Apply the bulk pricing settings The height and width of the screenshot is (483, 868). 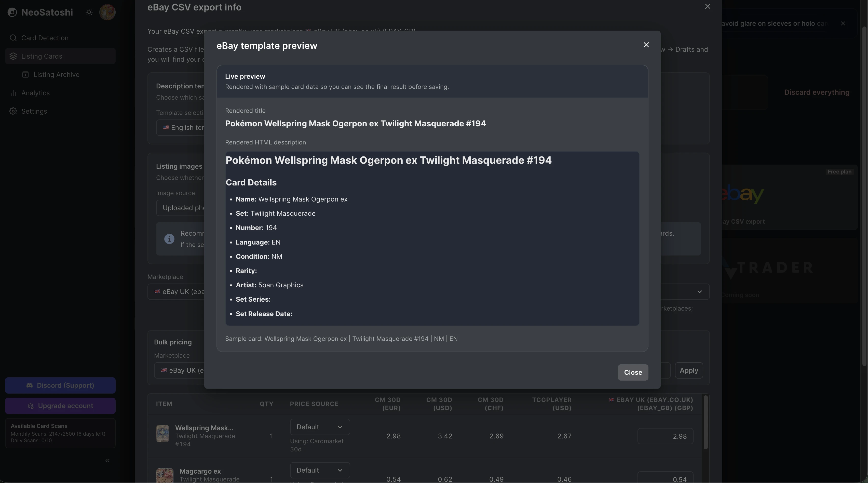[688, 370]
